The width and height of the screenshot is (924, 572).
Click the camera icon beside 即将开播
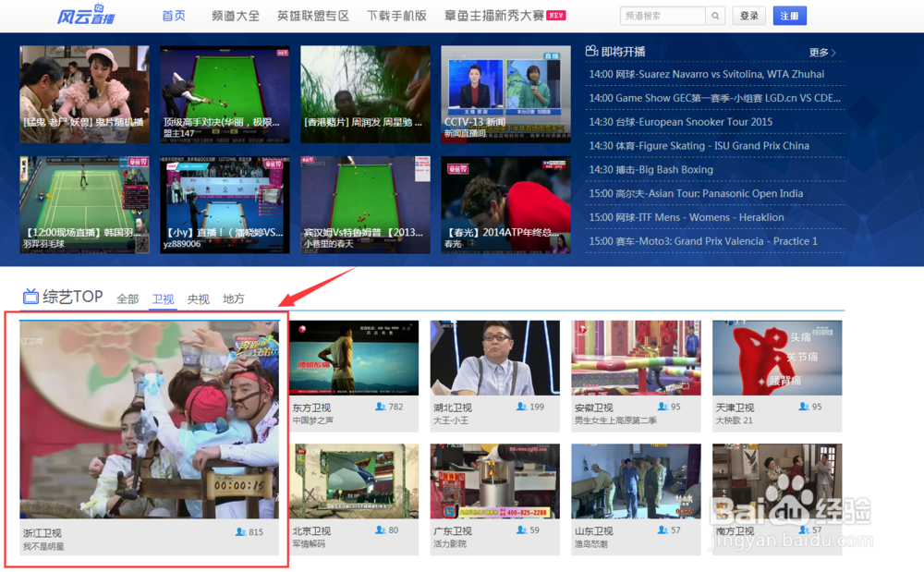click(x=591, y=51)
